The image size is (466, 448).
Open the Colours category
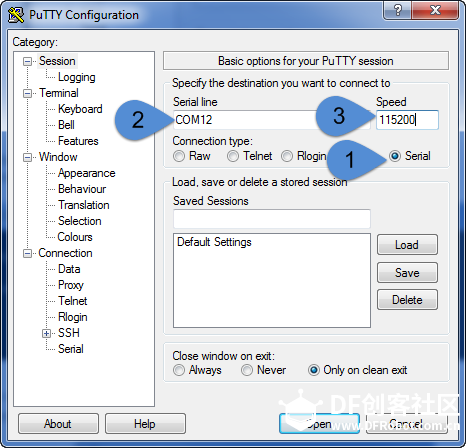[x=75, y=237]
